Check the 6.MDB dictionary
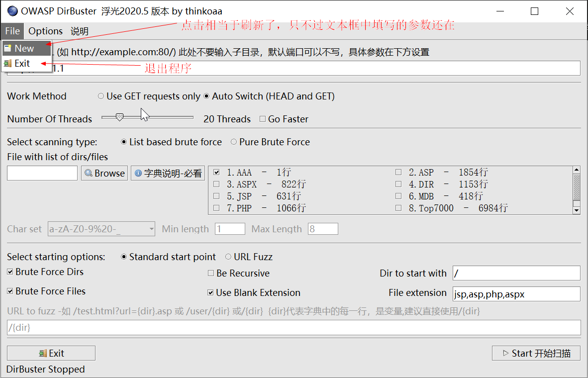Screen dimensions: 588x378 [x=398, y=196]
